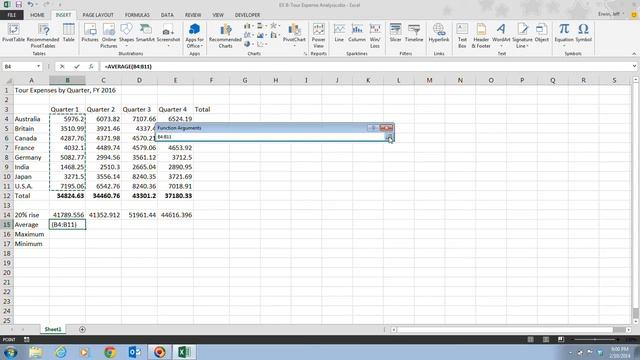Select row 12 header
The image size is (640, 360).
pyautogui.click(x=7, y=196)
